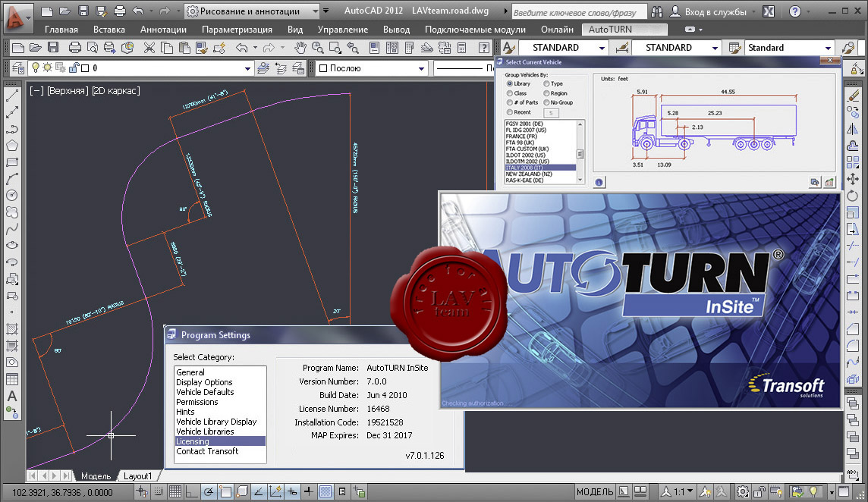868x502 pixels.
Task: Select Contact Transoft category
Action: 207,452
